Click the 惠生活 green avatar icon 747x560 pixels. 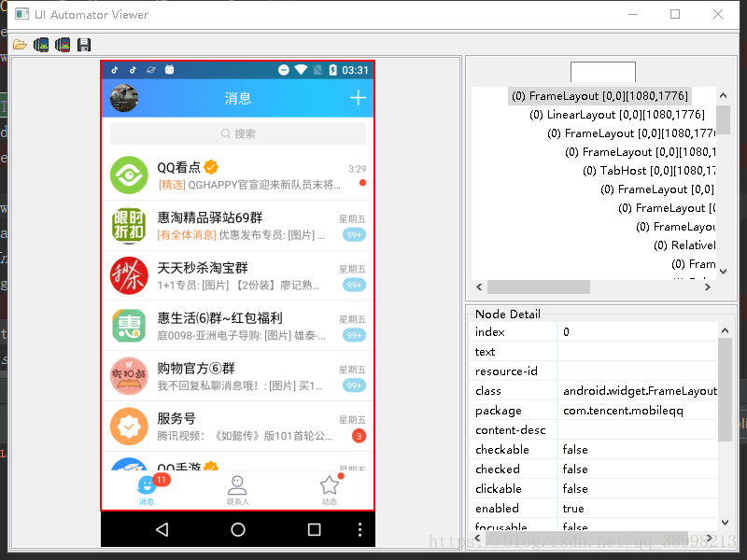point(129,326)
